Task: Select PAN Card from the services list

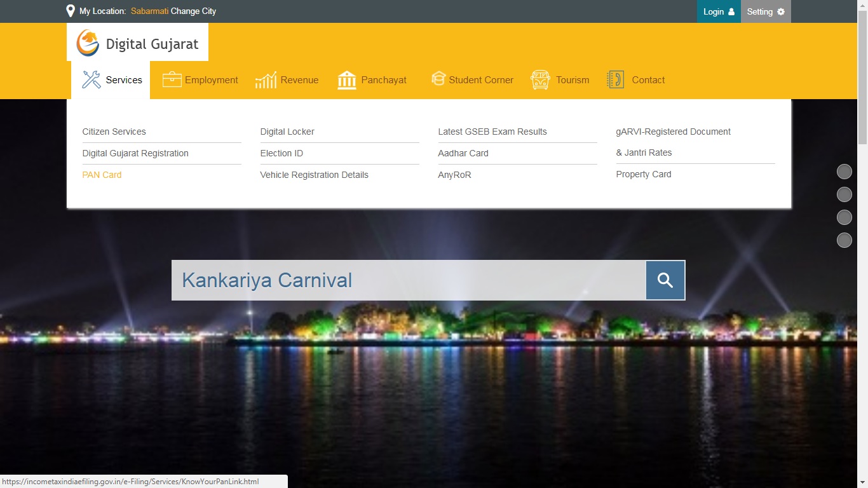Action: 102,174
